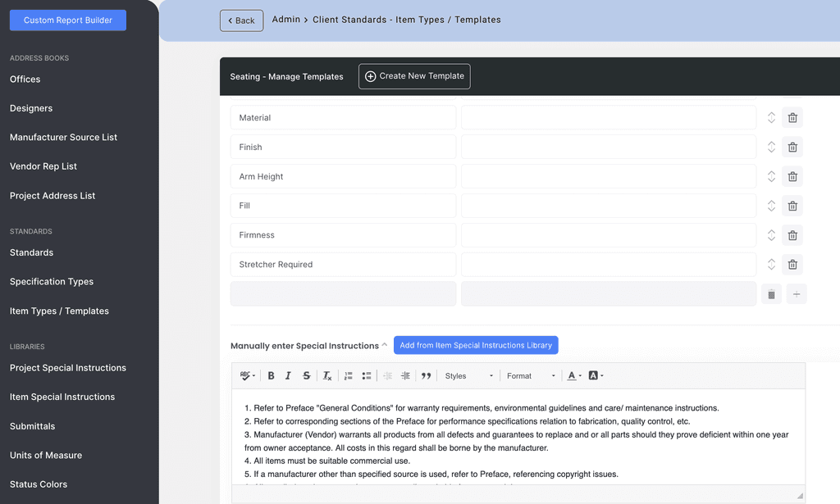The image size is (840, 504).
Task: Click the blockquote icon in the toolbar
Action: click(427, 375)
